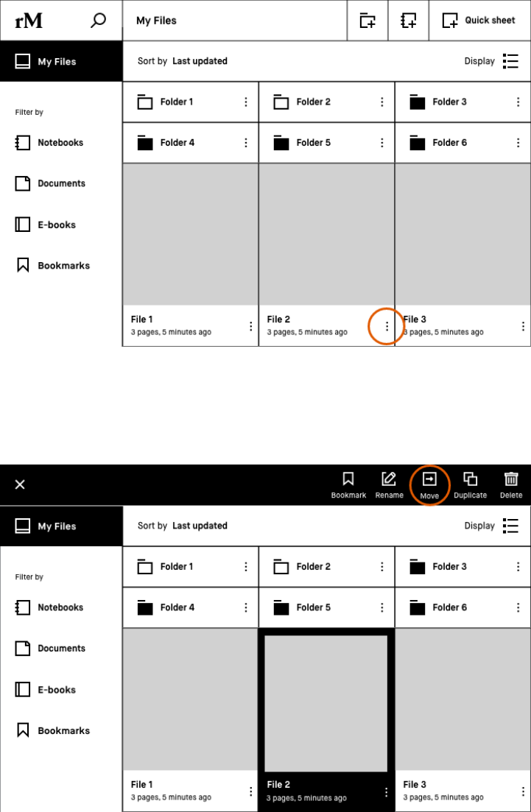Image resolution: width=531 pixels, height=812 pixels.
Task: Tap the rM logo
Action: [x=29, y=21]
